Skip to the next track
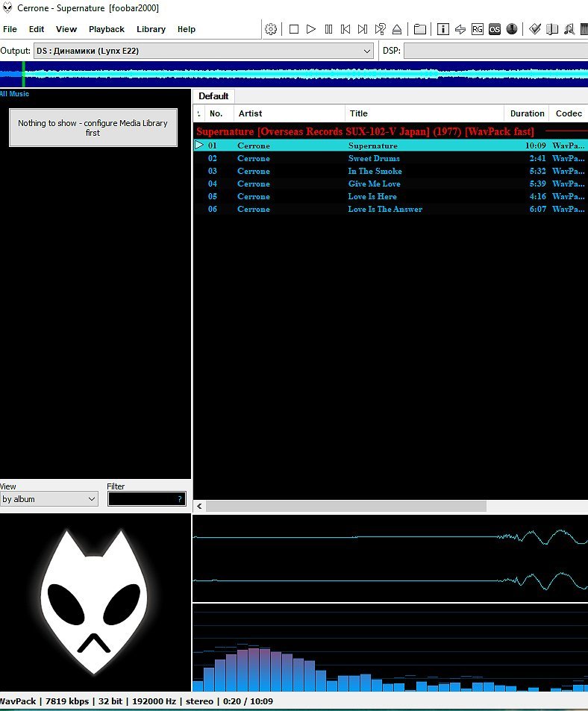 tap(363, 29)
